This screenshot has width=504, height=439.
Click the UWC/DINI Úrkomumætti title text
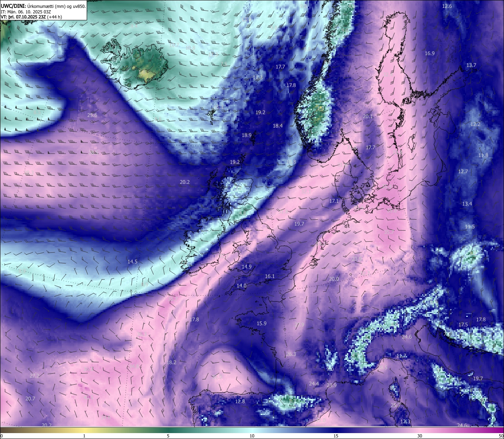click(43, 6)
